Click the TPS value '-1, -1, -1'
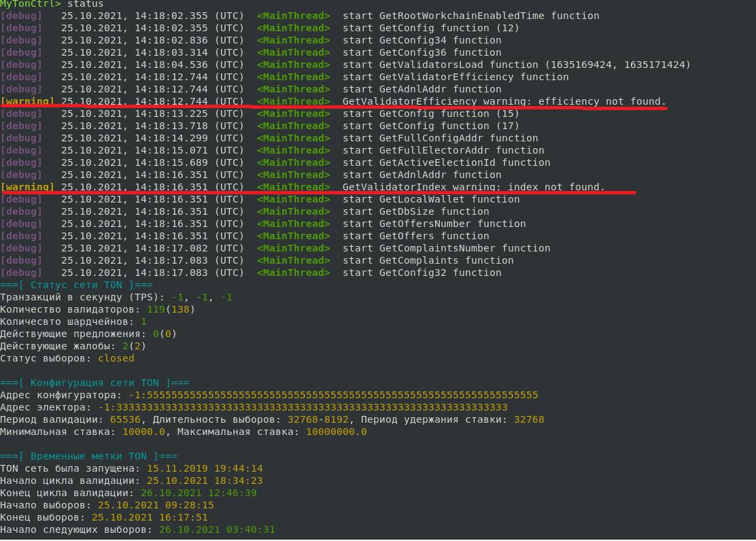Screen dimensions: 756x541 tap(201, 298)
